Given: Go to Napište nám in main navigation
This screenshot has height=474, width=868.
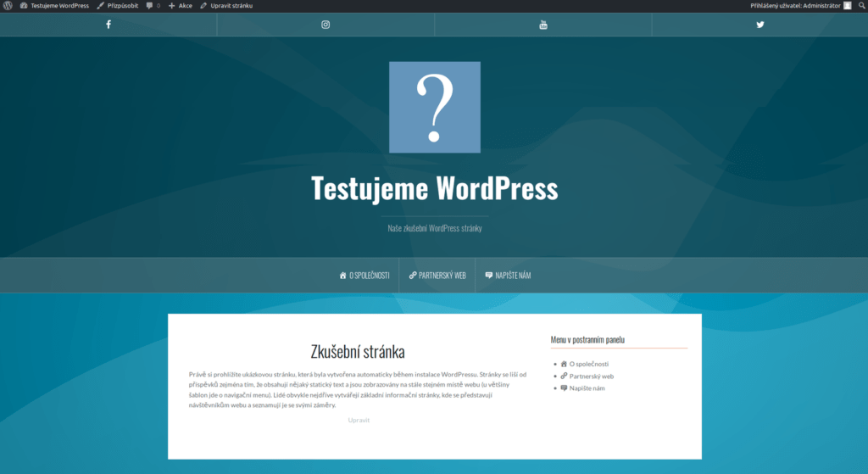Looking at the screenshot, I should 508,276.
